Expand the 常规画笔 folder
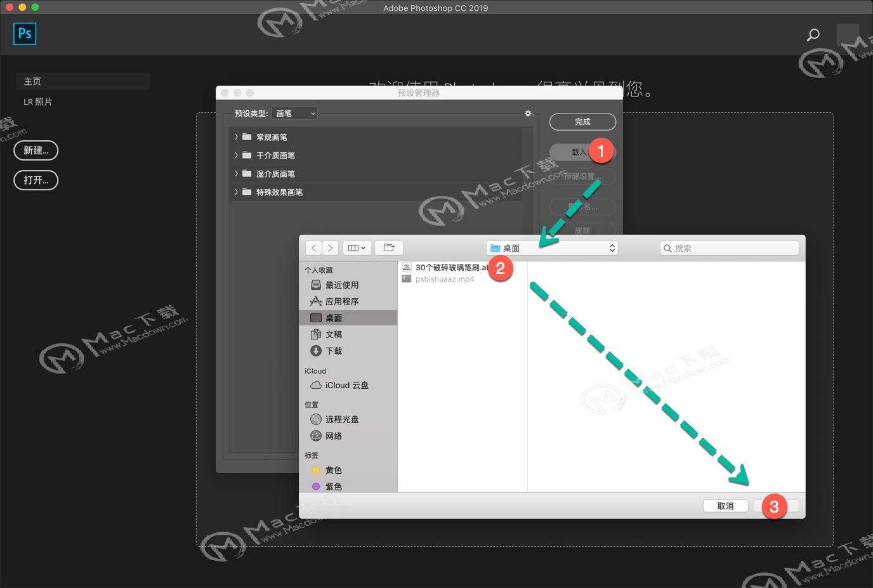The image size is (873, 588). click(237, 137)
